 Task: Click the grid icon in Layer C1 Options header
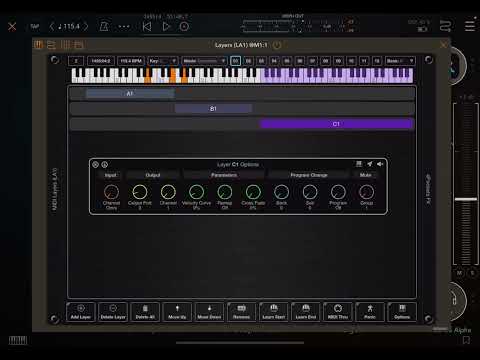[359, 164]
